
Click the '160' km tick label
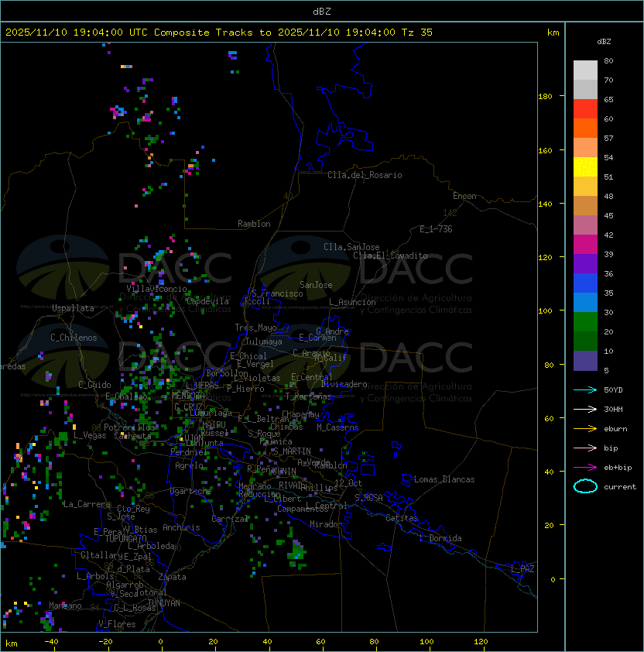tap(545, 150)
